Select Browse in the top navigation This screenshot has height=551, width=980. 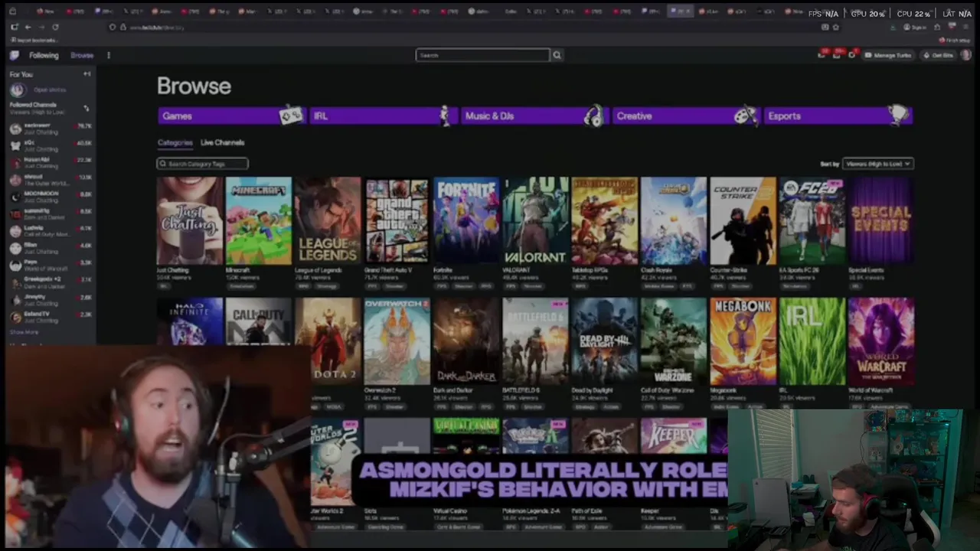[82, 55]
